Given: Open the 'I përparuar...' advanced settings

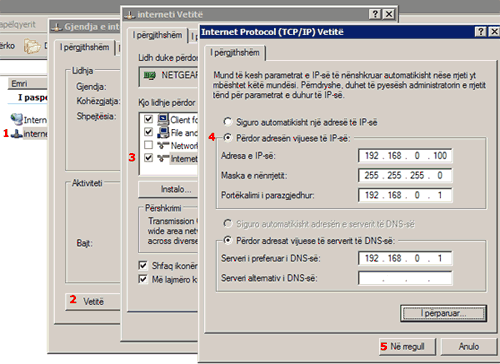Looking at the screenshot, I should pos(443,313).
